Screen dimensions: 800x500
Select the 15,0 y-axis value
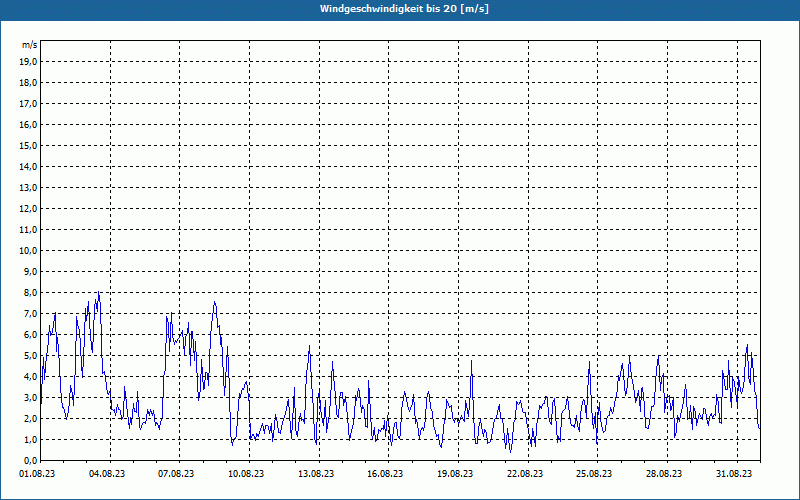[x=28, y=145]
